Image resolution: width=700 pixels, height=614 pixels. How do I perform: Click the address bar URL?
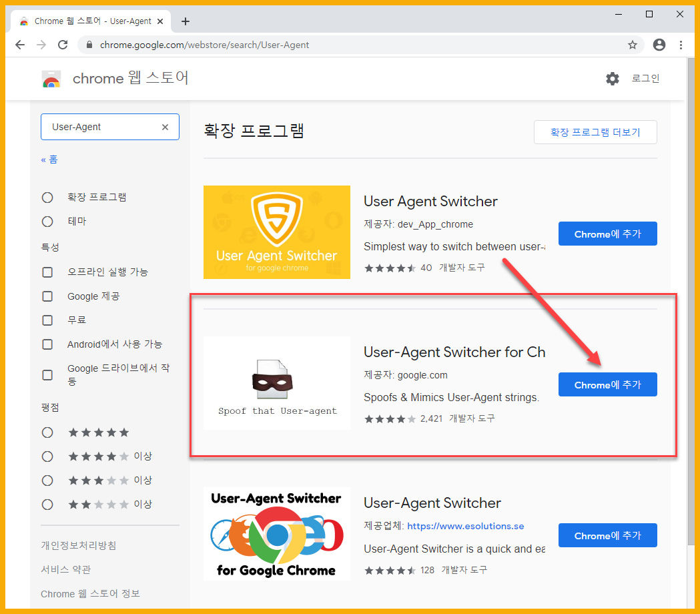tap(204, 45)
